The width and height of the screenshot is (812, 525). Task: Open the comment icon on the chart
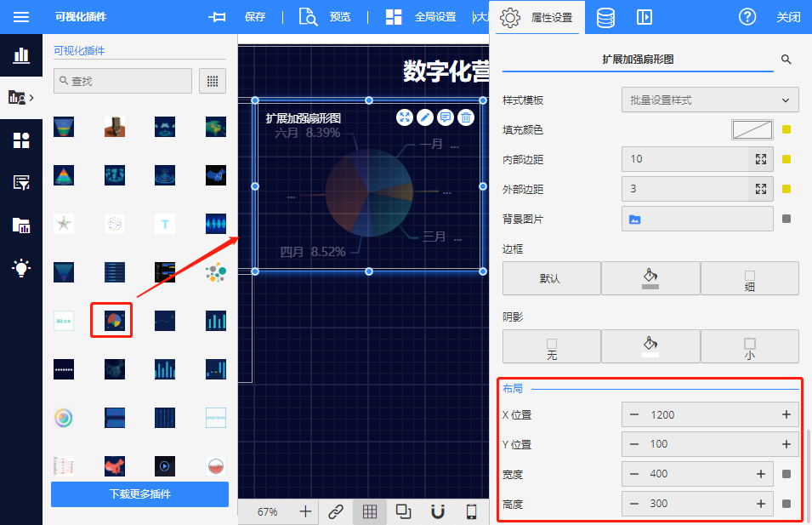446,118
